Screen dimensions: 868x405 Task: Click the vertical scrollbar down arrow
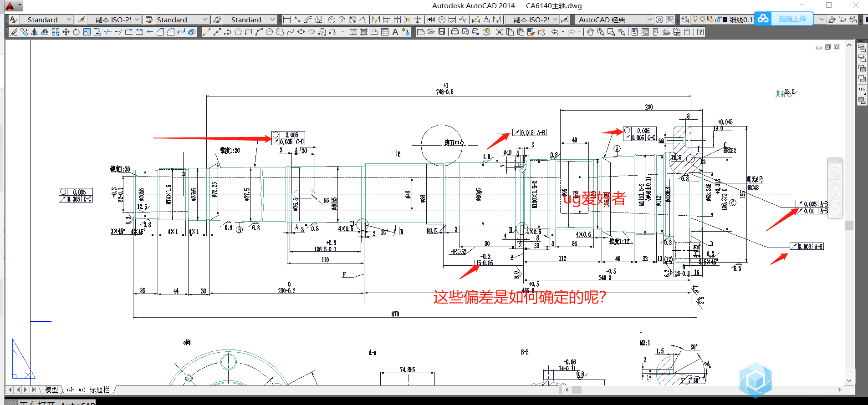click(849, 380)
